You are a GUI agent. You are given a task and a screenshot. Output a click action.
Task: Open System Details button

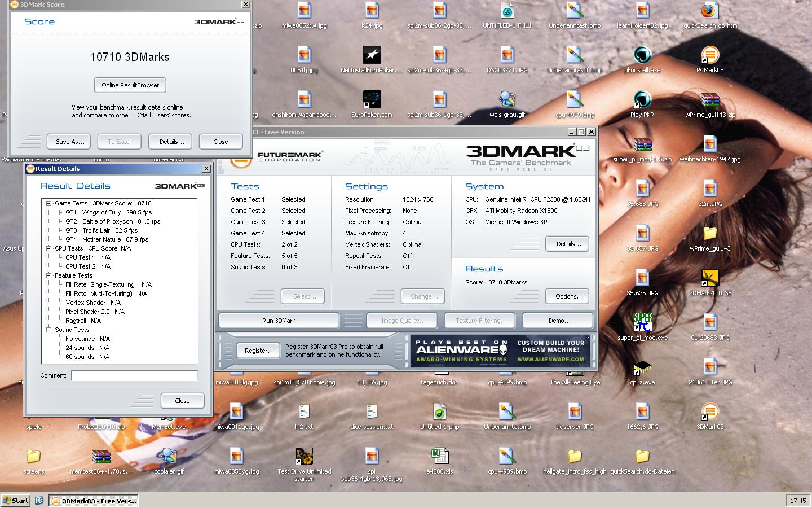567,244
